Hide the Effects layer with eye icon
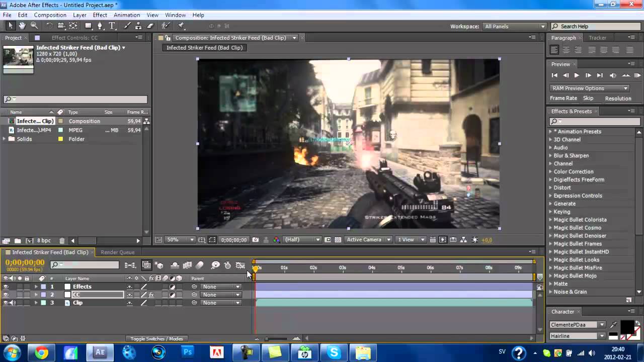This screenshot has width=644, height=362. (6, 287)
